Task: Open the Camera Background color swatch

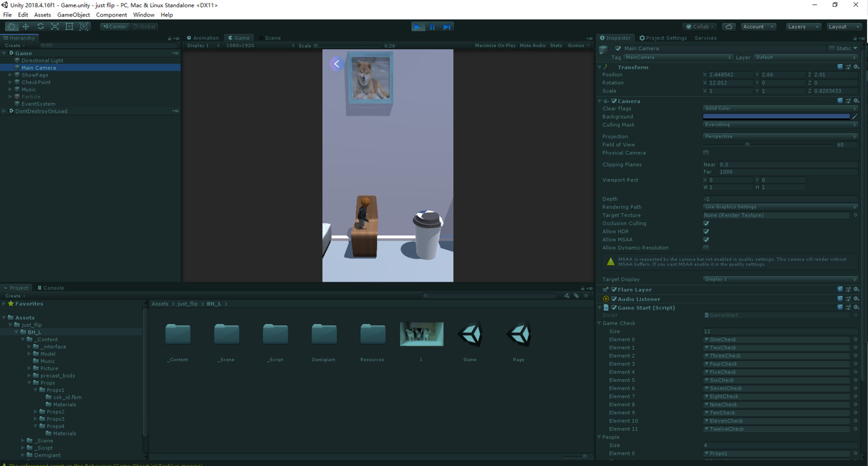Action: (x=775, y=116)
